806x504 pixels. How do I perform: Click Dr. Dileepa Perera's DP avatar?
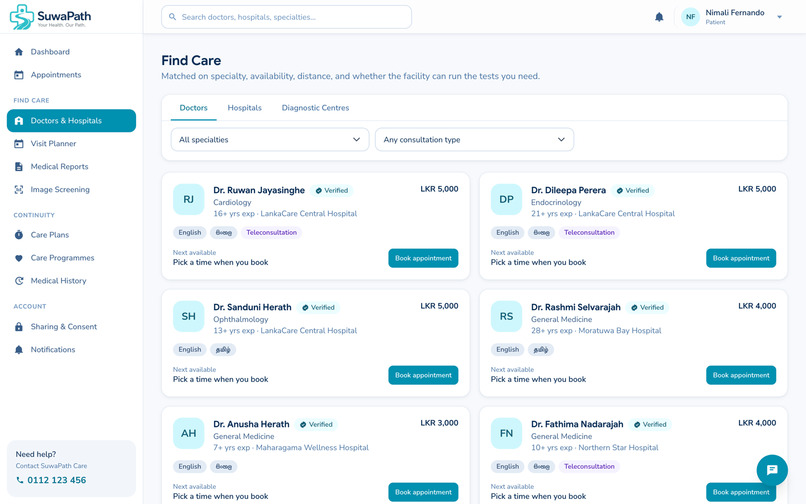pos(506,200)
